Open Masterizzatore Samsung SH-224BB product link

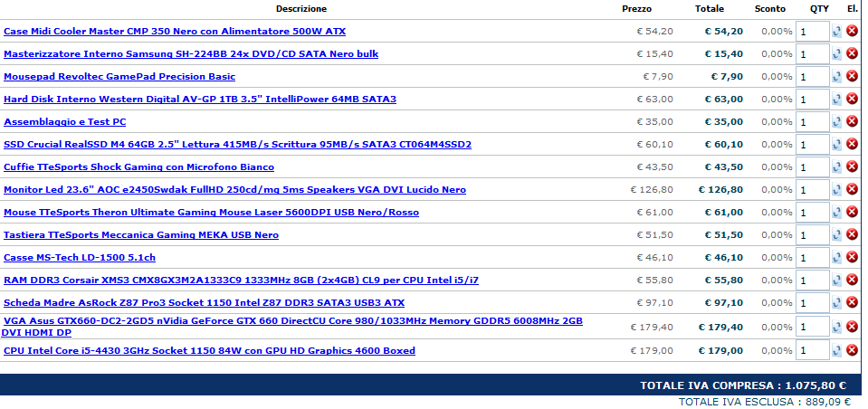tap(191, 54)
